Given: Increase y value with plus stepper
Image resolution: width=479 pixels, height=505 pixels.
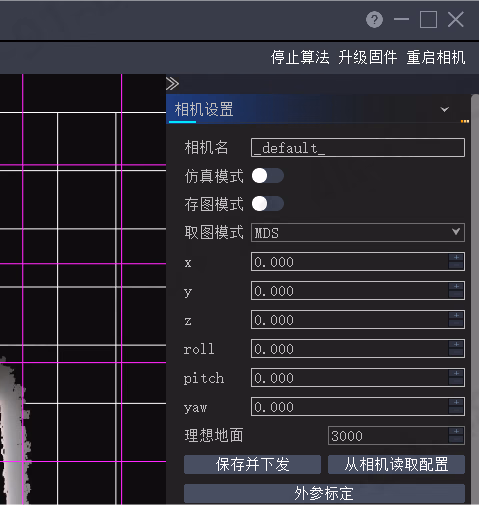Looking at the screenshot, I should click(x=456, y=286).
